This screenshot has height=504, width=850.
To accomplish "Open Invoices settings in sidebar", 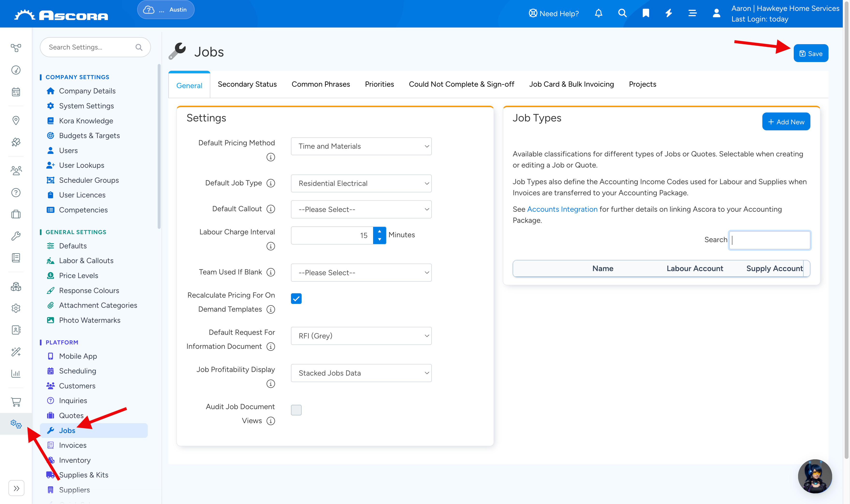I will 72,445.
